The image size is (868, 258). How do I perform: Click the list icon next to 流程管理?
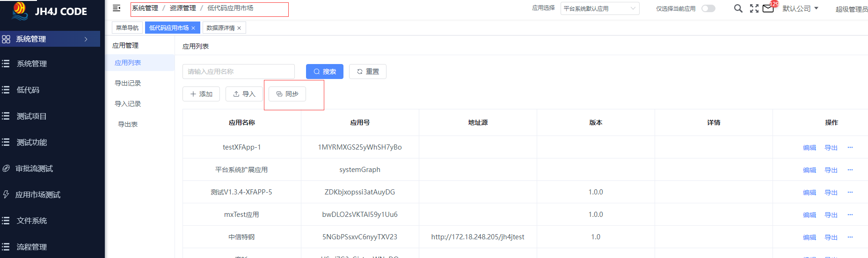[x=6, y=247]
